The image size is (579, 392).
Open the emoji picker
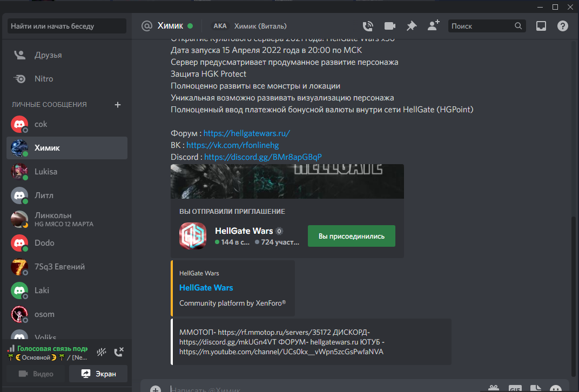[556, 389]
